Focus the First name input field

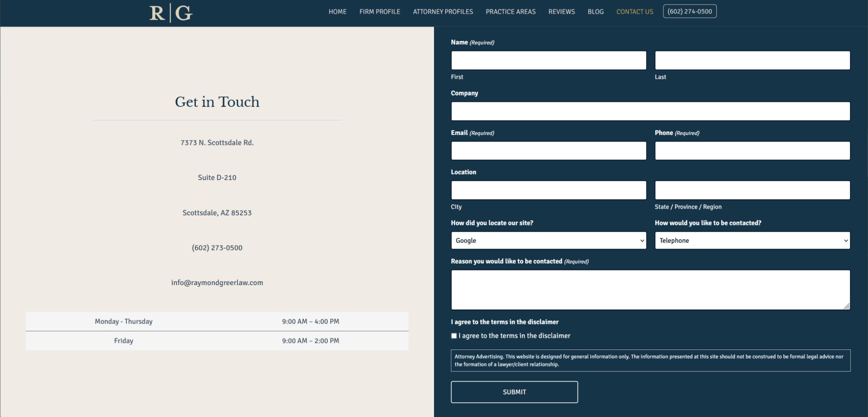pos(548,60)
